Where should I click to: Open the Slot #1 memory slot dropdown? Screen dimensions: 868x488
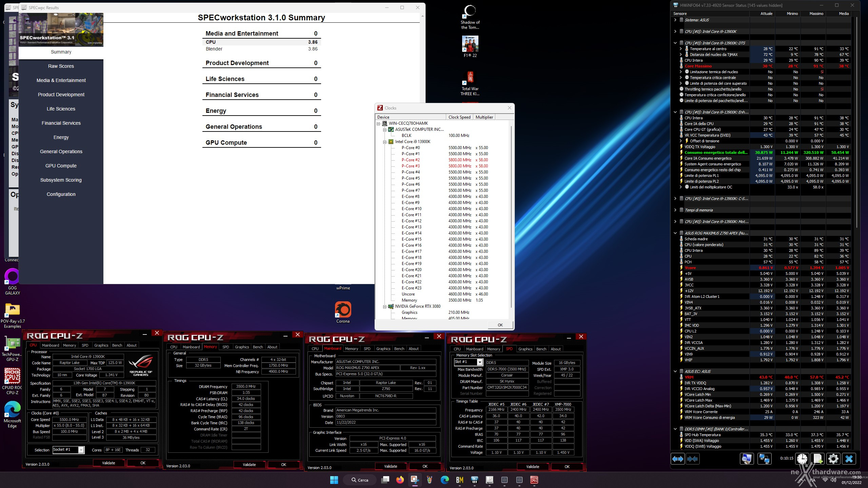pyautogui.click(x=480, y=362)
